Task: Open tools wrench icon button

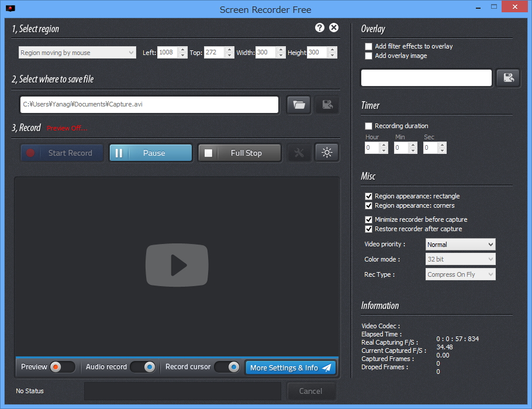Action: 299,153
